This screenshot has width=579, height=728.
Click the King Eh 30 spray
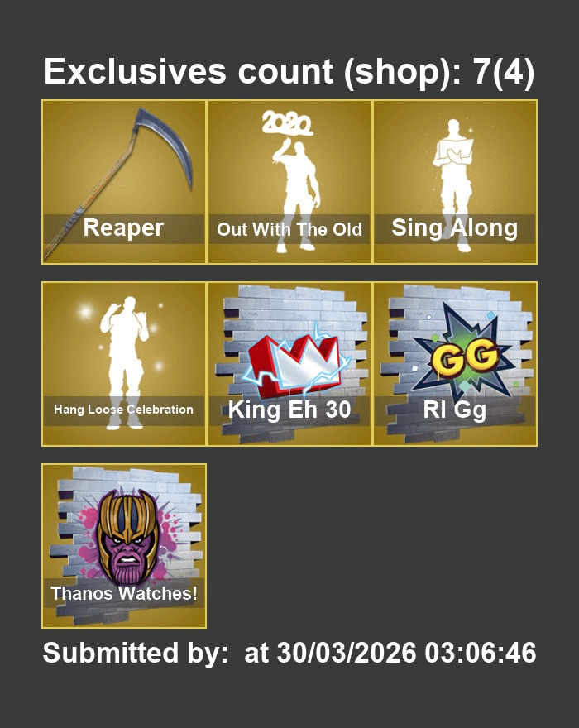[x=289, y=364]
